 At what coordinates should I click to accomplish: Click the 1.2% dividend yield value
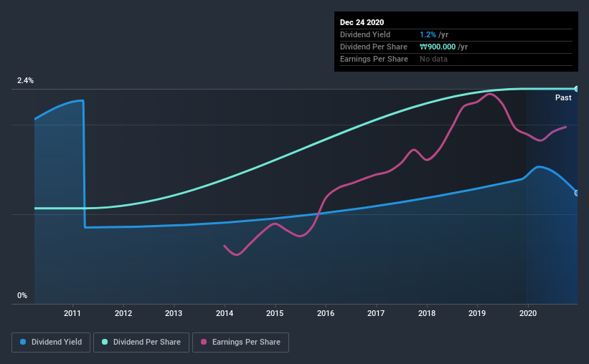pyautogui.click(x=428, y=34)
